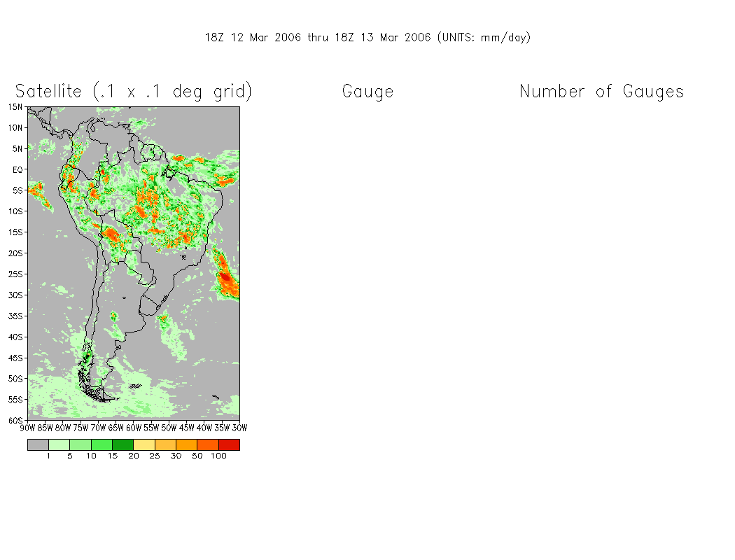This screenshot has height=560, width=735.
Task: Click the EQ latitude axis label
Action: click(17, 169)
